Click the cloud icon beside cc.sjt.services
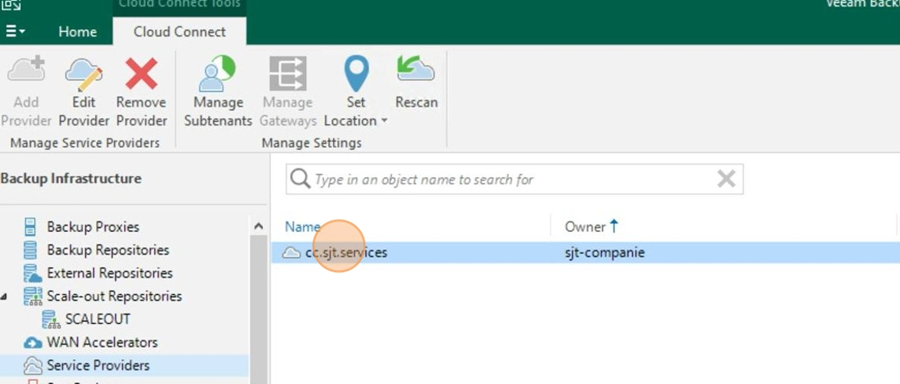 click(292, 253)
